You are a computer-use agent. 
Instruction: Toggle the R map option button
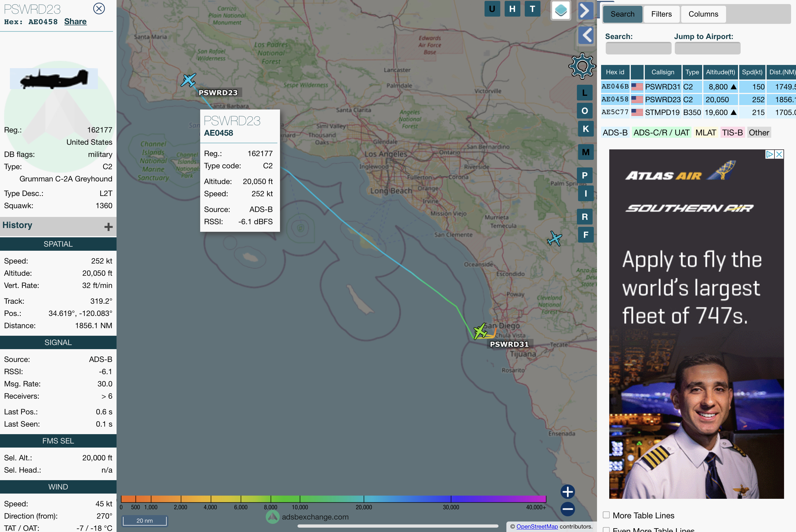pos(584,217)
